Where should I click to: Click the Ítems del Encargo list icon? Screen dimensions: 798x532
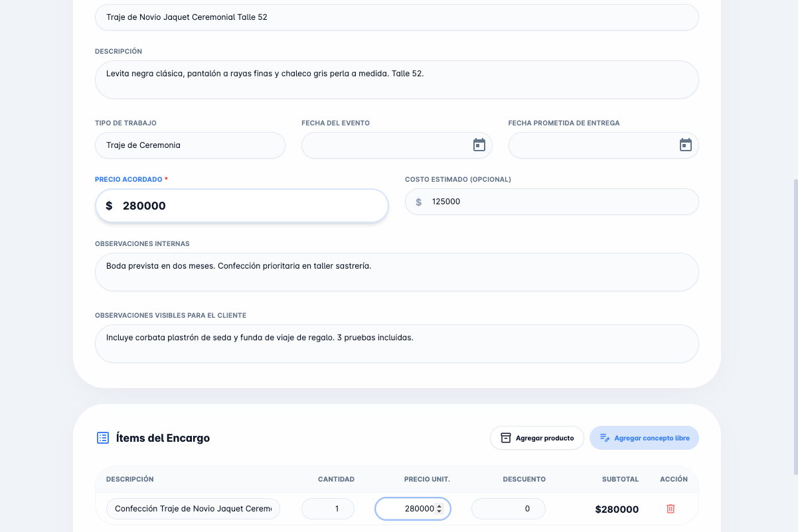click(x=103, y=438)
